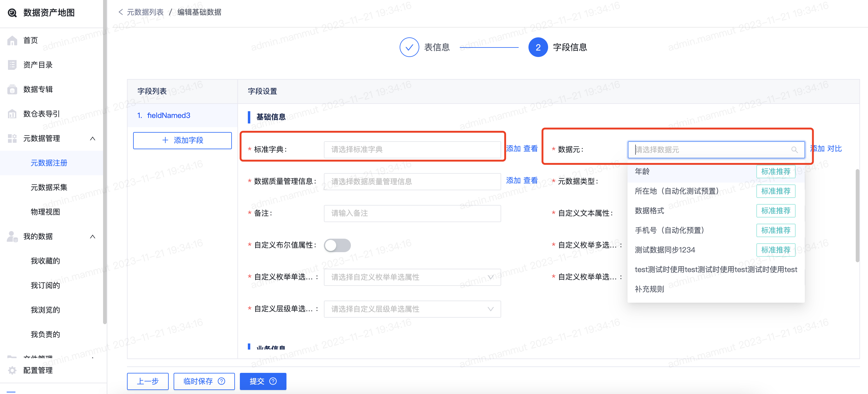The image size is (868, 394).
Task: Open 我收藏的 in sidebar
Action: pyautogui.click(x=45, y=261)
